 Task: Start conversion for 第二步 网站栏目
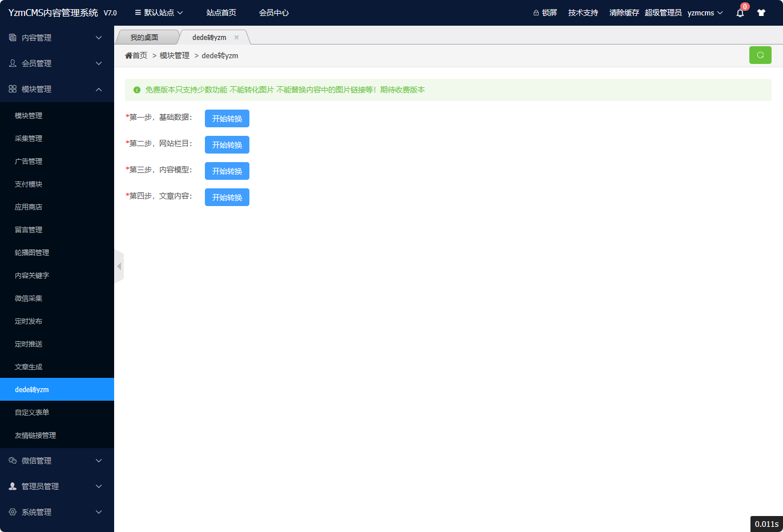click(227, 144)
